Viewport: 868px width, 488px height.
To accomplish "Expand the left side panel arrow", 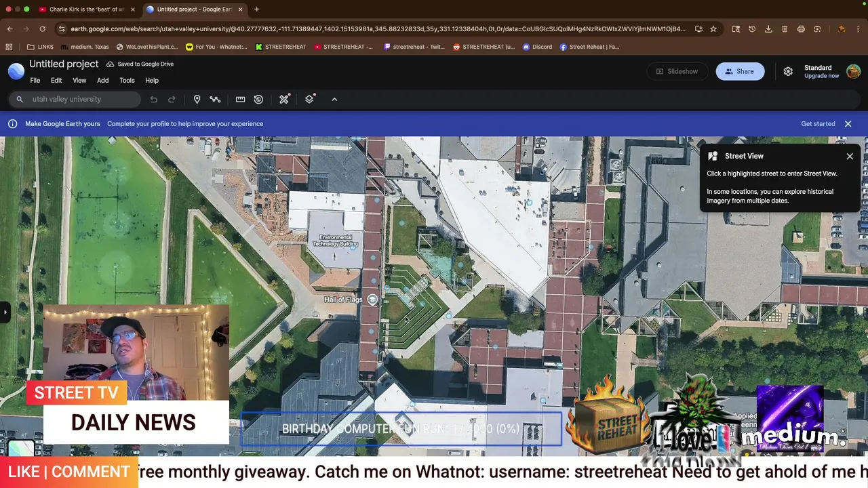I will tap(5, 312).
